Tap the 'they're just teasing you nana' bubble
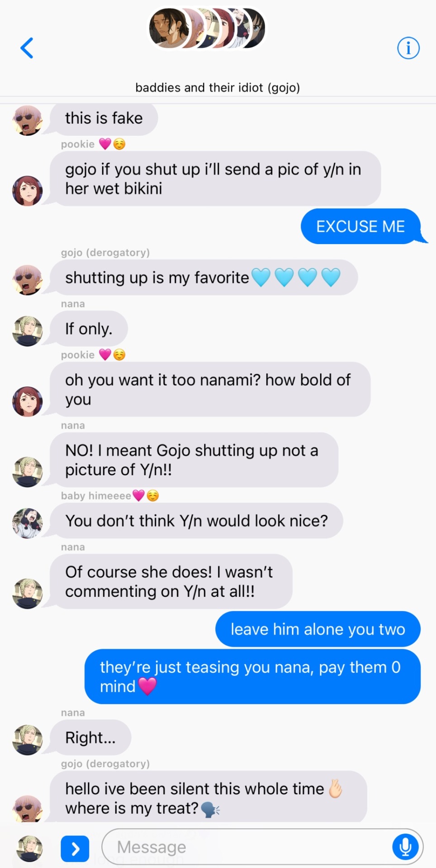Viewport: 436px width, 868px height. (252, 676)
